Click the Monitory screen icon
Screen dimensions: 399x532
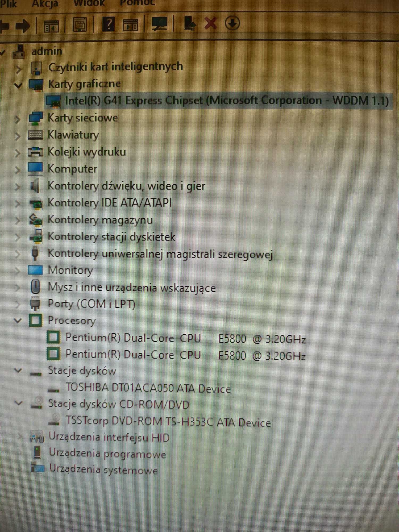click(35, 270)
